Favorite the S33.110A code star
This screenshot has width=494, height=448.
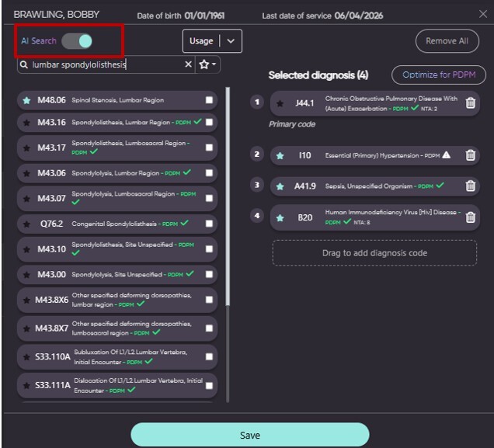click(x=26, y=357)
